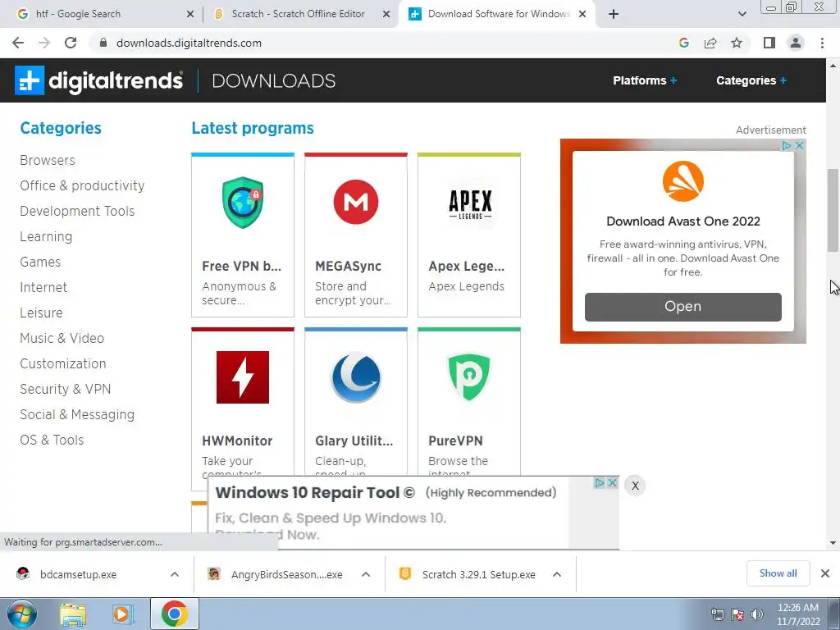The image size is (840, 630).
Task: Click the taskbar clock
Action: [797, 614]
